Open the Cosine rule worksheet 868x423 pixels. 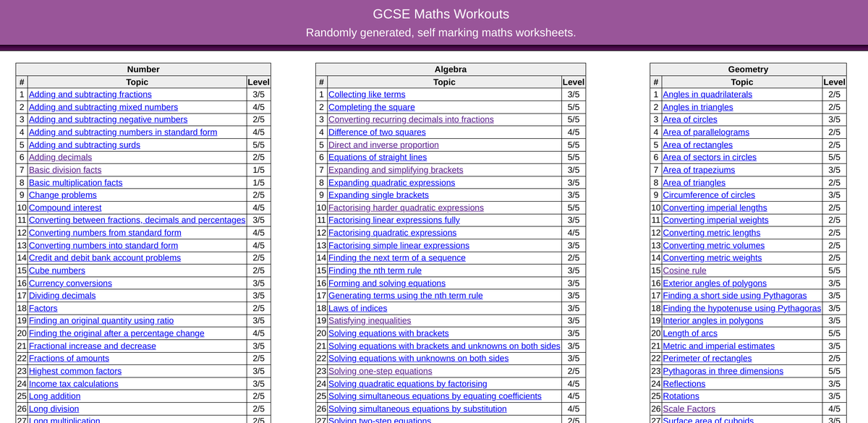(680, 270)
